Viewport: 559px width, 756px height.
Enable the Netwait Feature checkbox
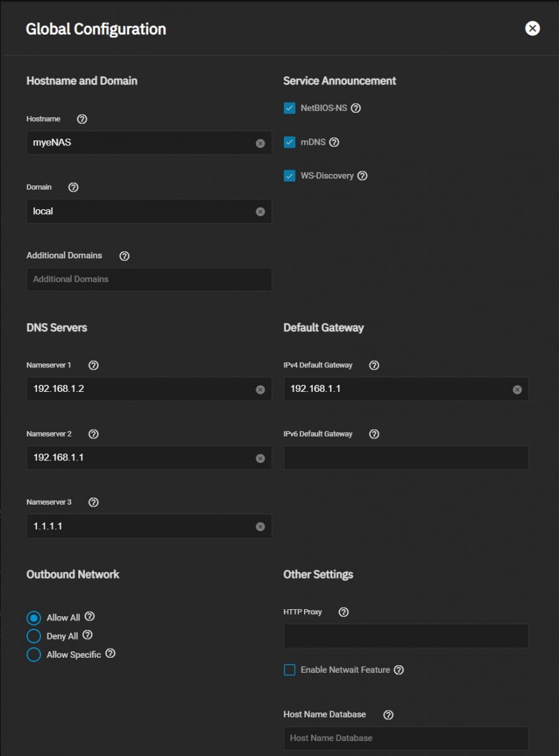(x=290, y=670)
